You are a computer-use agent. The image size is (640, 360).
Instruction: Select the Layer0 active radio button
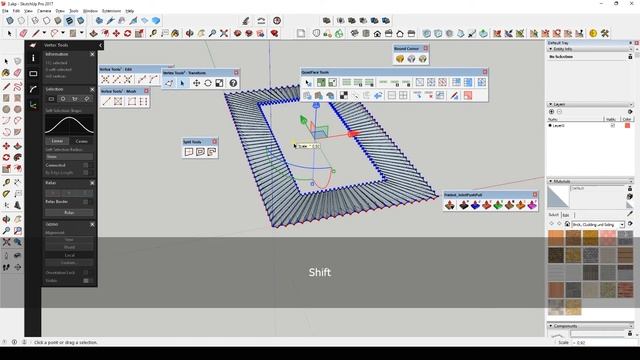click(550, 125)
